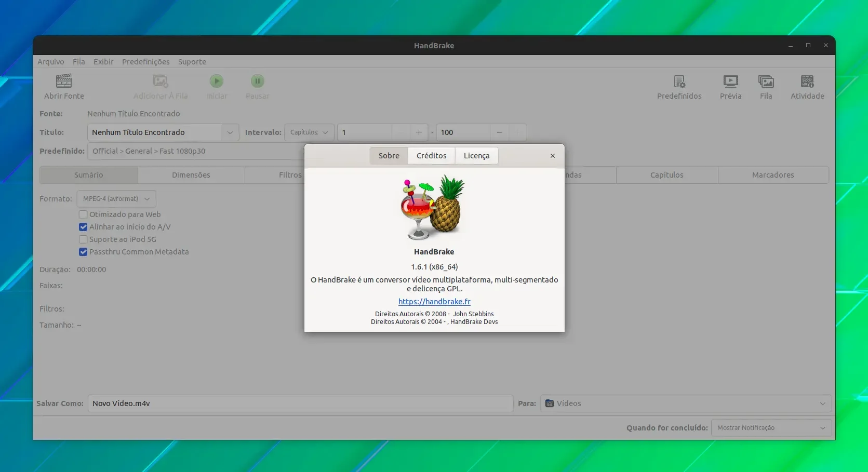Pause encoding with the Pausar icon
868x472 pixels.
point(258,81)
